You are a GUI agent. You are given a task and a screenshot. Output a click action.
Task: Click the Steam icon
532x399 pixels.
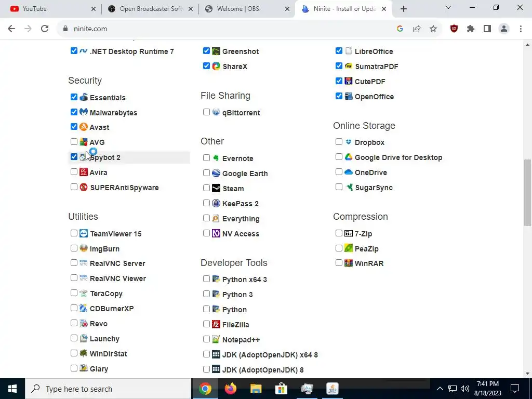[x=216, y=188]
